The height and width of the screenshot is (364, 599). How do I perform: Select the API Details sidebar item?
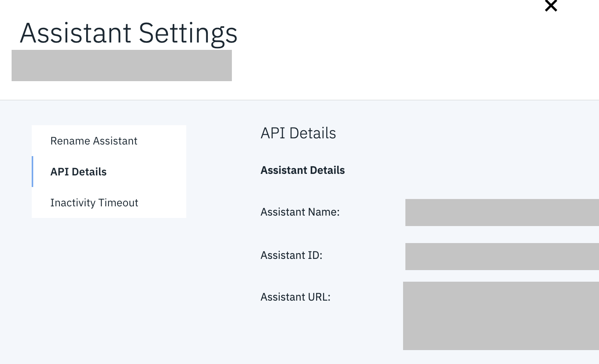pyautogui.click(x=78, y=172)
